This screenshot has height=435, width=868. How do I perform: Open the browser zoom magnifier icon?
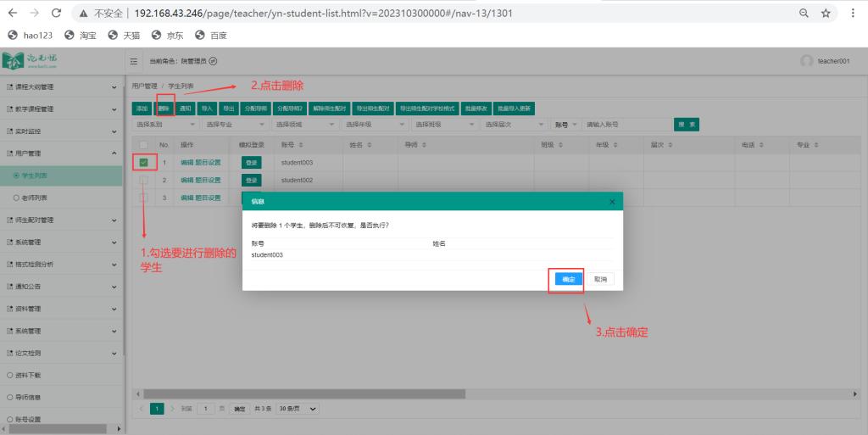pyautogui.click(x=803, y=14)
